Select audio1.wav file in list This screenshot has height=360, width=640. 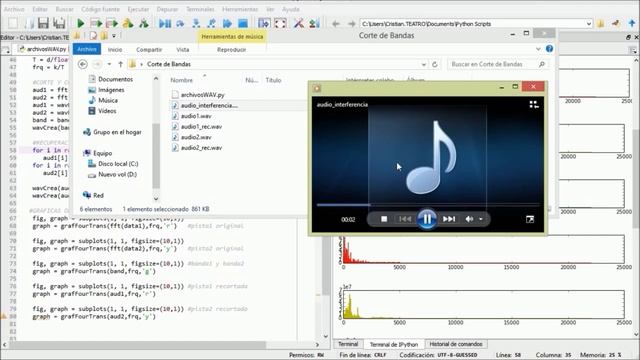[196, 116]
